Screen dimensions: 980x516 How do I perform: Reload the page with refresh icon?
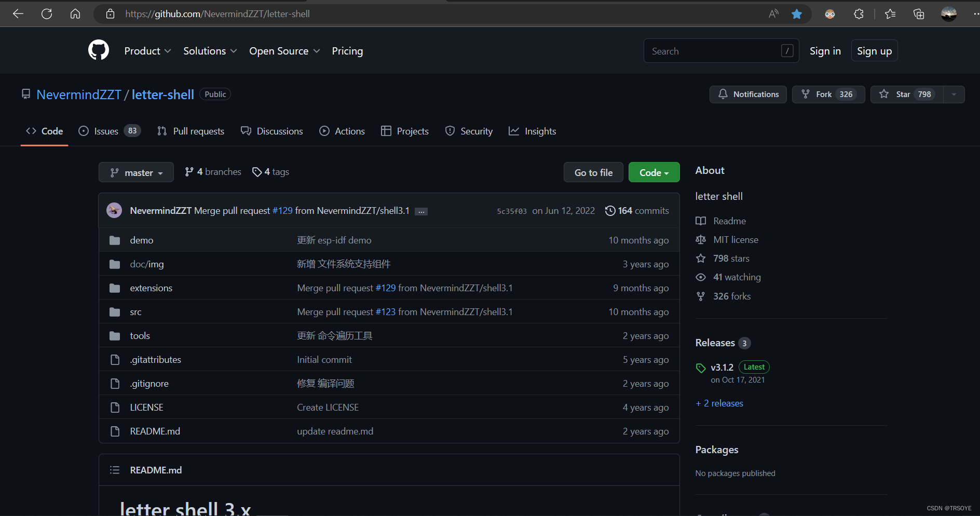tap(47, 14)
